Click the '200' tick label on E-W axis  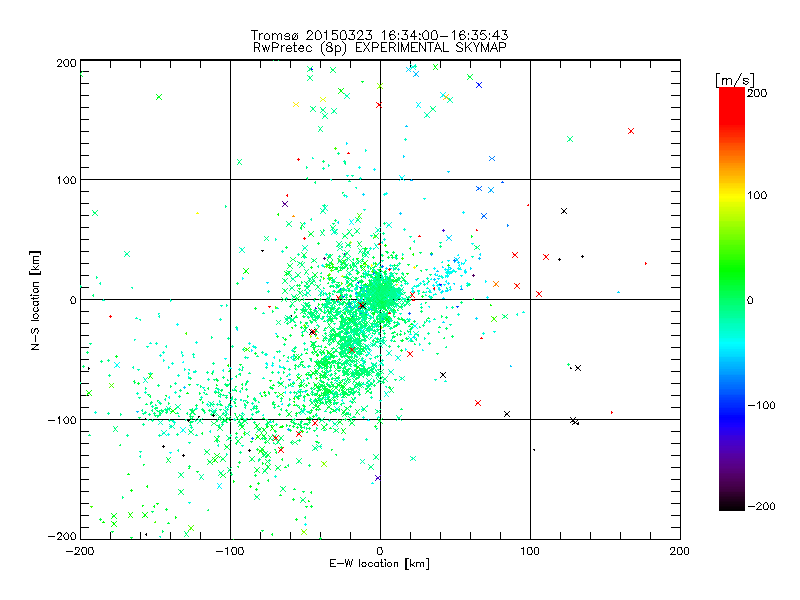pyautogui.click(x=680, y=551)
